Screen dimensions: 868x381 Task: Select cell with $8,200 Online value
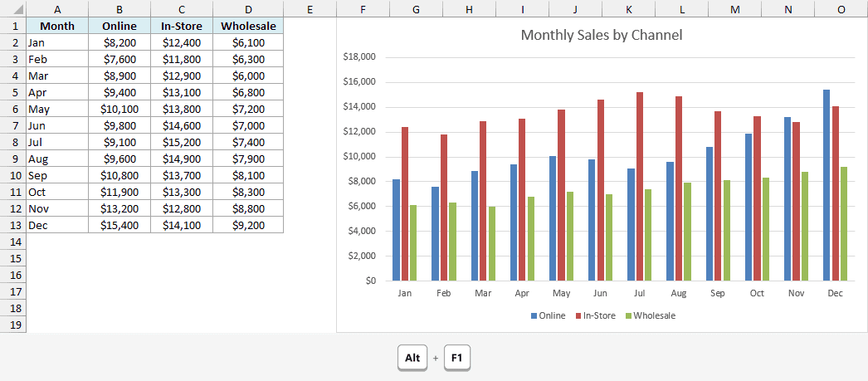[x=119, y=42]
